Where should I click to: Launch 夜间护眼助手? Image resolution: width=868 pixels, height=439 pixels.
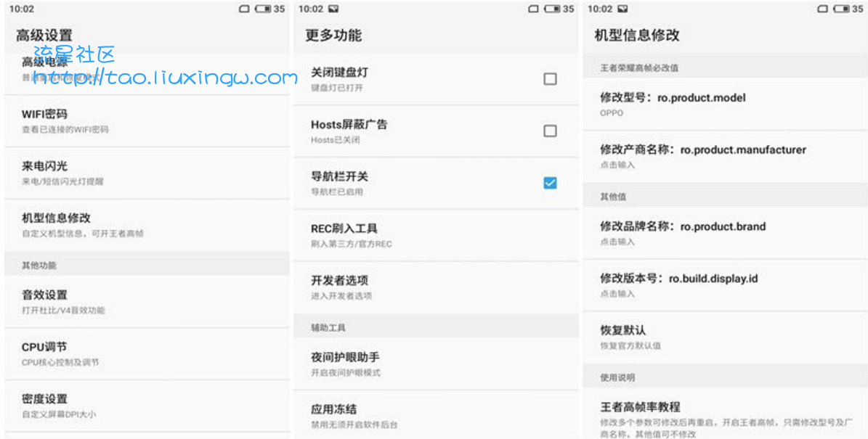click(x=436, y=364)
